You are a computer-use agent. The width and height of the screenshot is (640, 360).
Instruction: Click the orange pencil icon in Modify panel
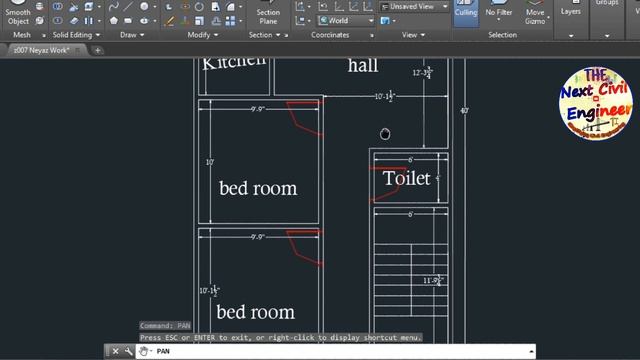[x=169, y=21]
